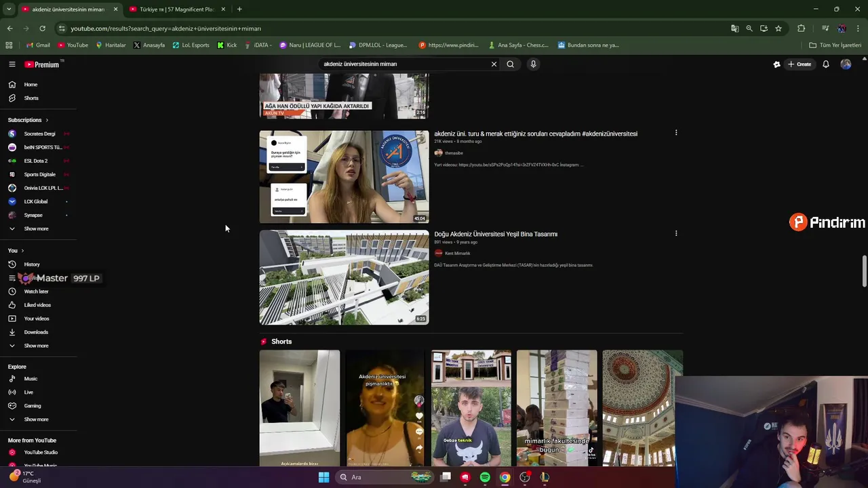Open the Gebze teknik short

click(x=471, y=408)
